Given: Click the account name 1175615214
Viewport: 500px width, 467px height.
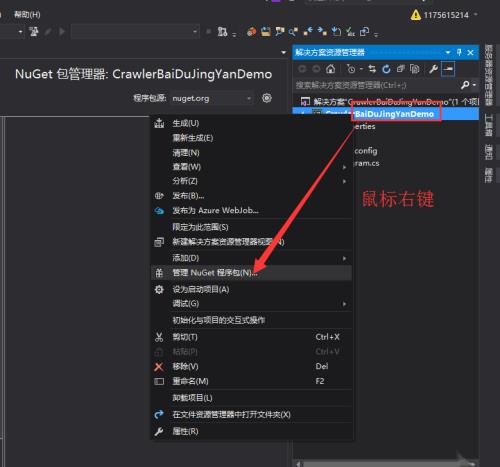Looking at the screenshot, I should tap(446, 15).
